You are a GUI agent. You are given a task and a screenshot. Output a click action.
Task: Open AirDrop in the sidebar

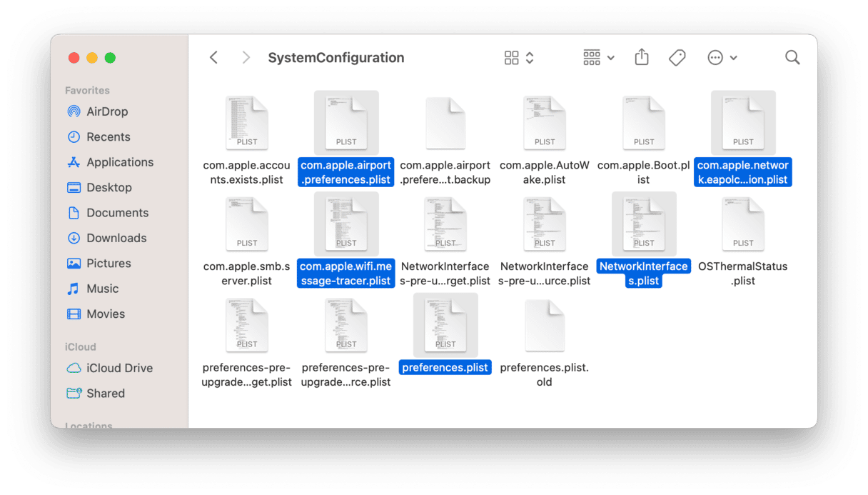pyautogui.click(x=97, y=111)
